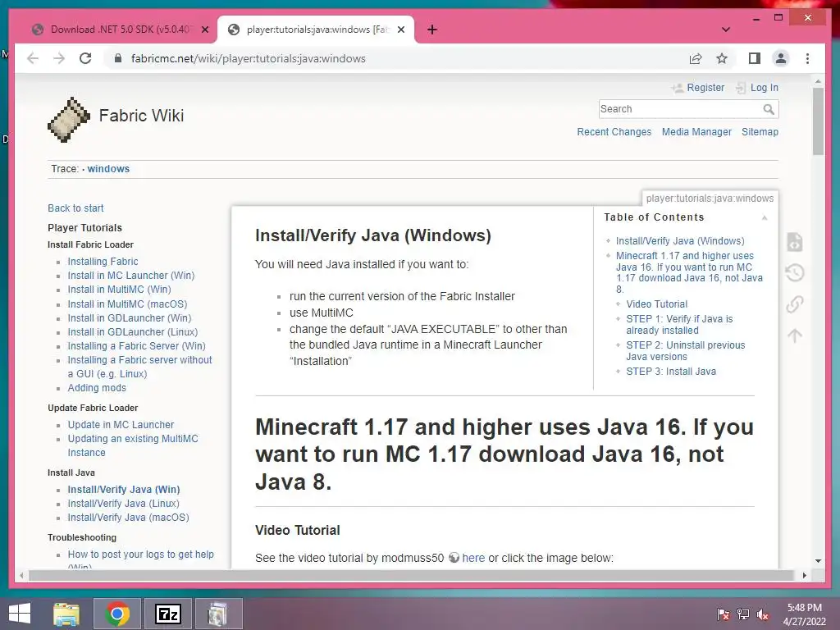The height and width of the screenshot is (630, 840).
Task: Click the Chrome taskbar icon
Action: coord(117,614)
